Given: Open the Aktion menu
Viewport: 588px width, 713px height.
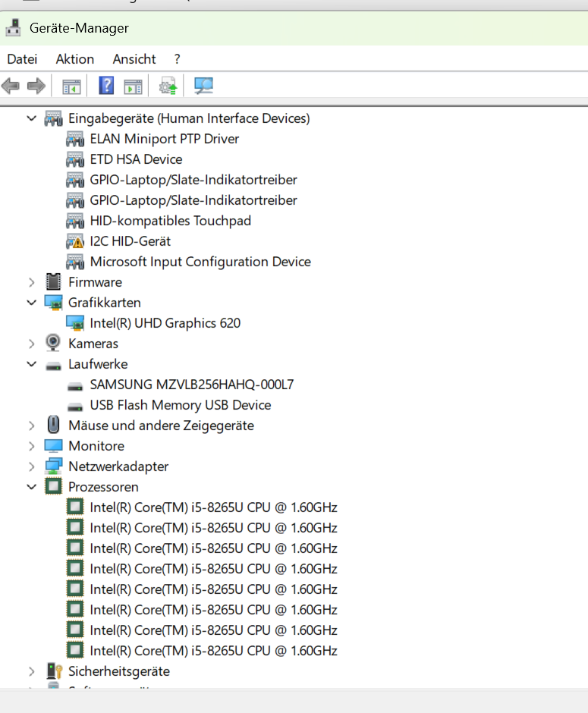Looking at the screenshot, I should point(75,59).
